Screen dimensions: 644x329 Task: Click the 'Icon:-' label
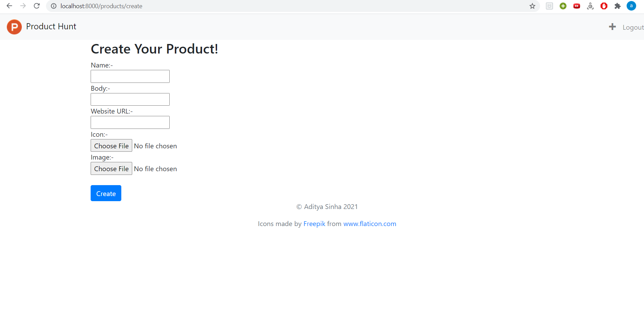click(x=99, y=134)
